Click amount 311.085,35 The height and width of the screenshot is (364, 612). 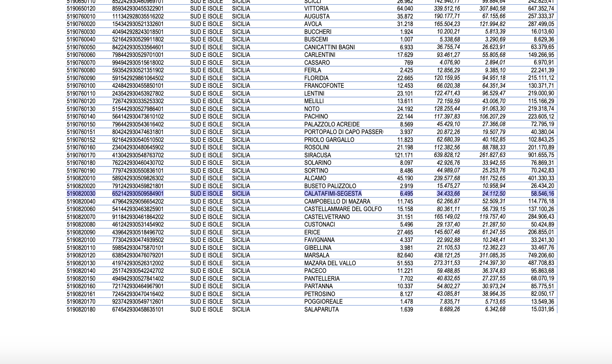click(492, 255)
